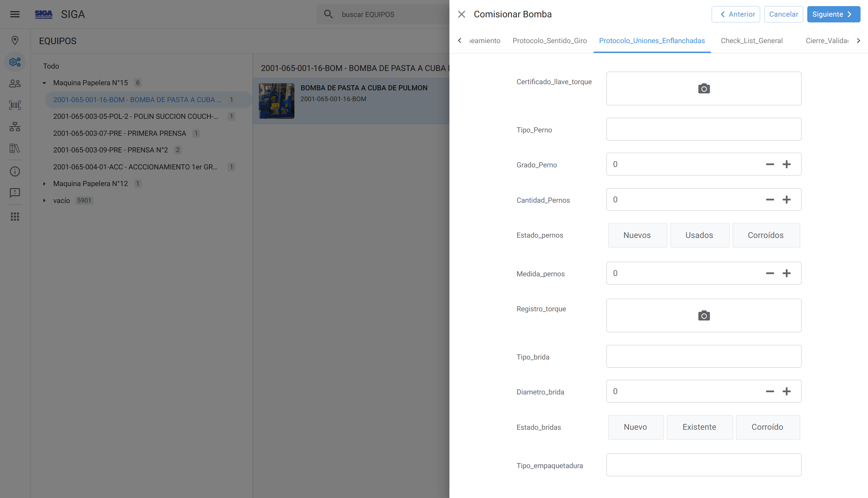Click the Tipo_brida input field

coord(703,356)
